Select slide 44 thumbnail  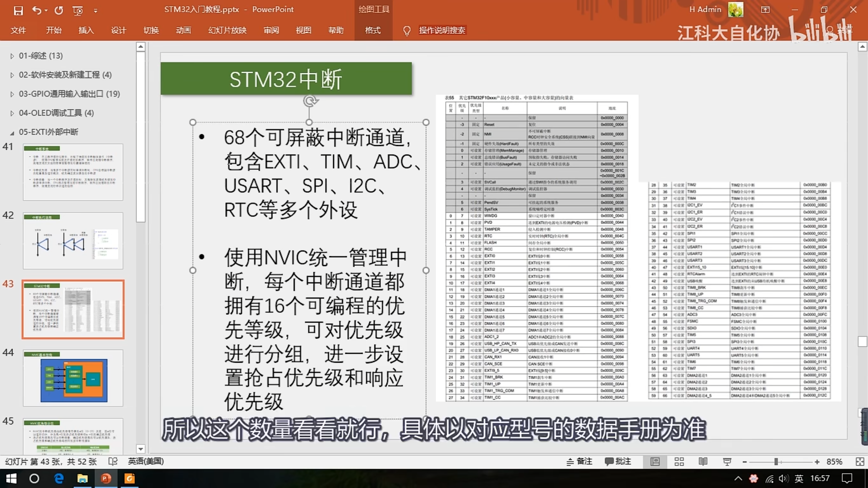point(73,378)
